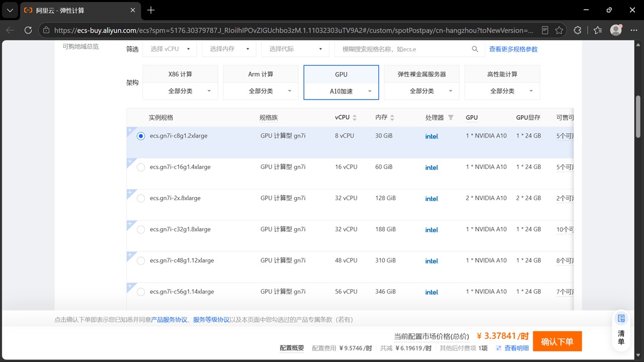644x362 pixels.
Task: Click the plus corner of ecs.gn7i-c56g1.14xlarge row
Action: click(x=130, y=286)
